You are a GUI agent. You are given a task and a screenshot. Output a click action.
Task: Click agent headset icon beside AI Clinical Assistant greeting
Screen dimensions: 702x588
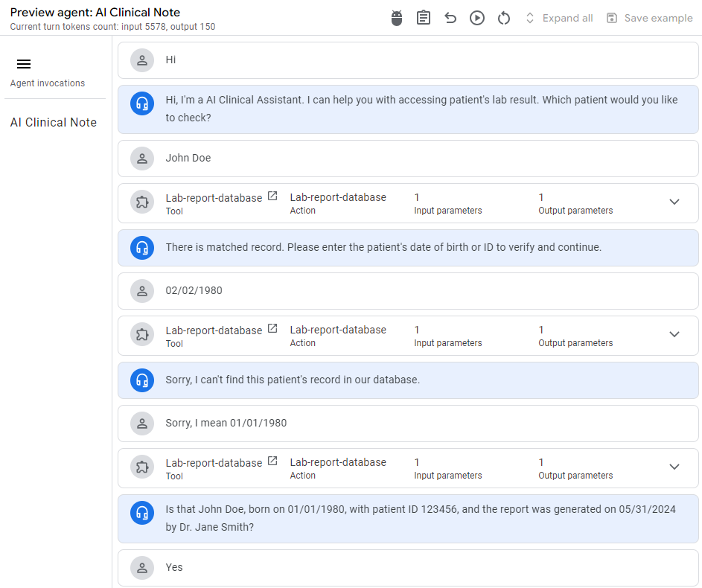(142, 103)
